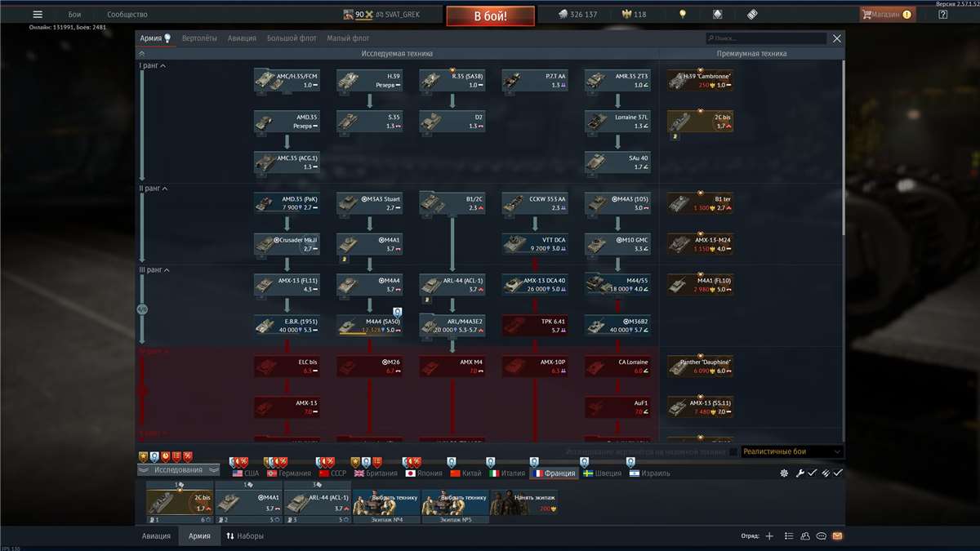The height and width of the screenshot is (551, 980).
Task: Expand the B1/2C vehicle group folder
Action: (452, 203)
